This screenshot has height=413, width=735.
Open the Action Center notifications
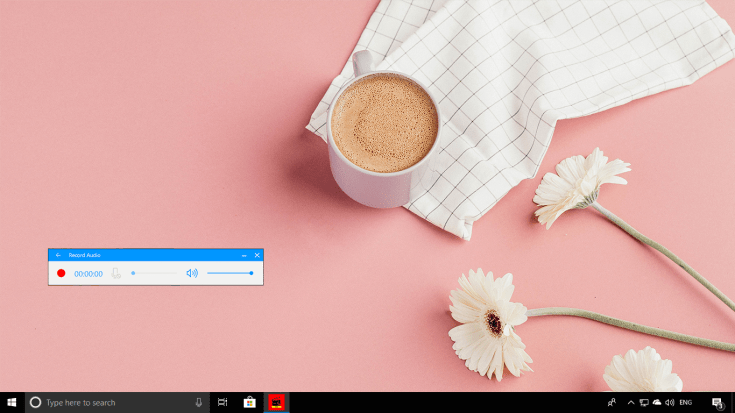pyautogui.click(x=717, y=402)
